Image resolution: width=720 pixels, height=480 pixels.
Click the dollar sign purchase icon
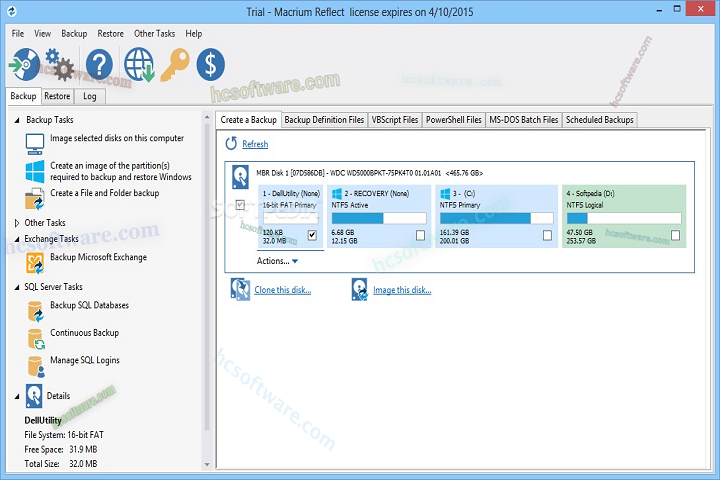[x=210, y=65]
